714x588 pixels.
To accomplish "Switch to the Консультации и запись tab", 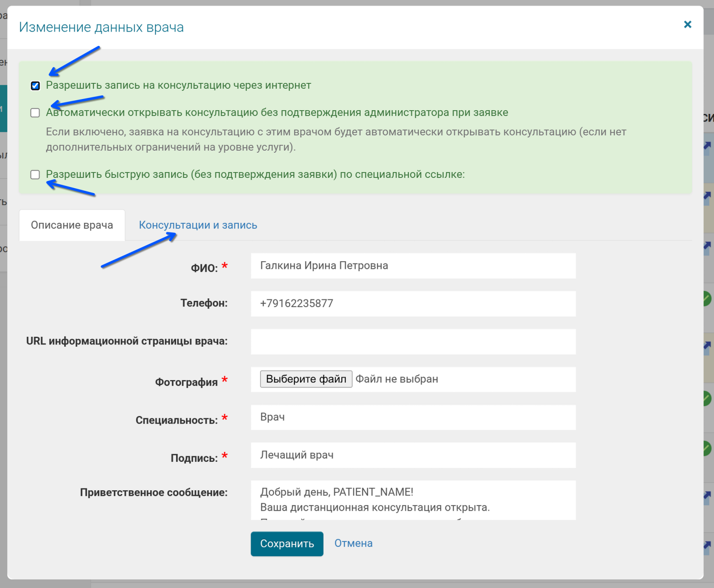I will coord(198,225).
